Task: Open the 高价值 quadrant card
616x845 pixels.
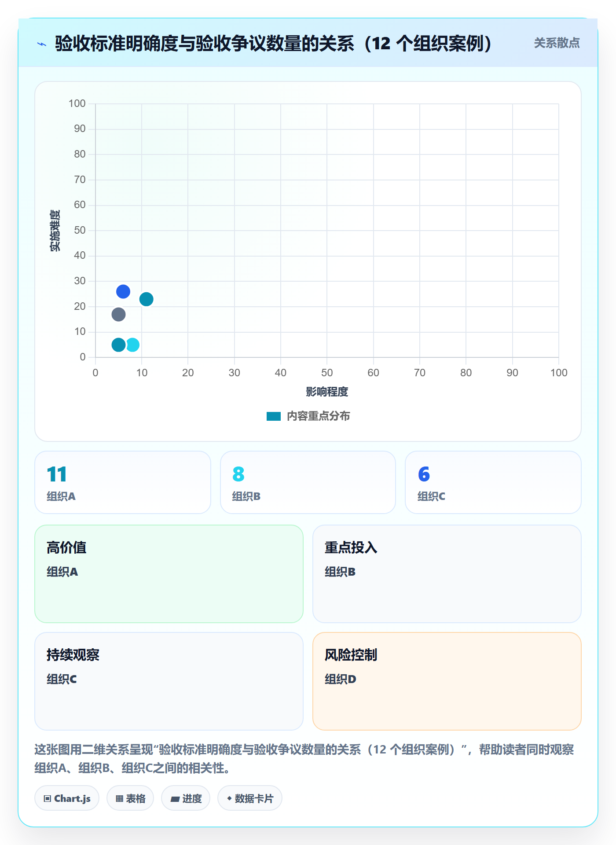Action: click(x=169, y=574)
